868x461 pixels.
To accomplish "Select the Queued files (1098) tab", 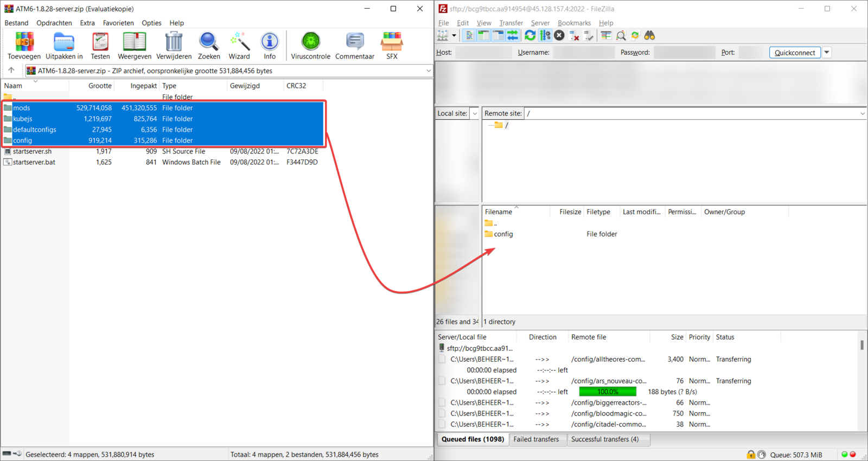I will click(473, 439).
